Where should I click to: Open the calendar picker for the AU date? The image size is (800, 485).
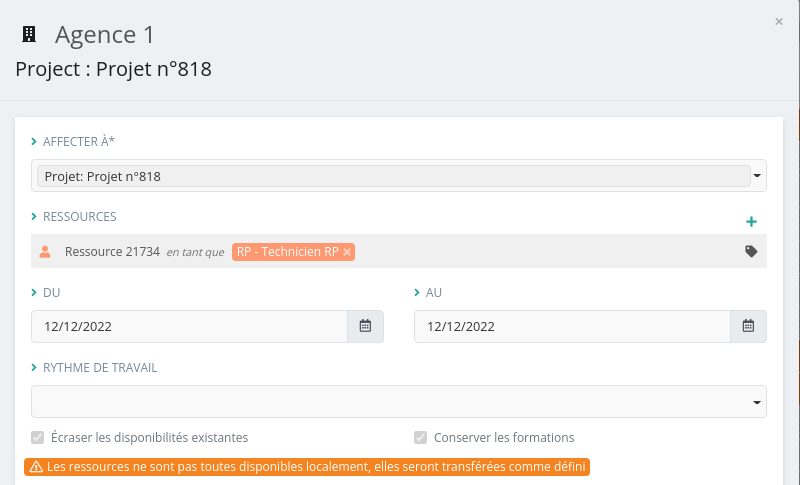coord(748,326)
